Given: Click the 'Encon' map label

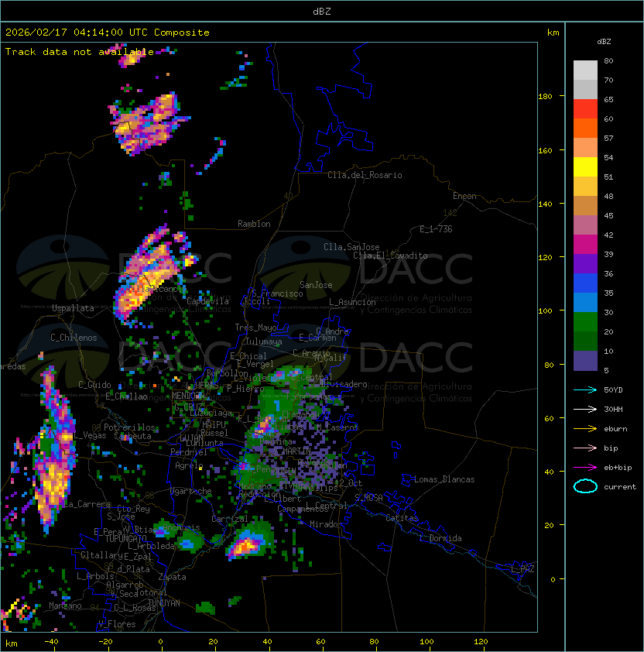Looking at the screenshot, I should (464, 196).
